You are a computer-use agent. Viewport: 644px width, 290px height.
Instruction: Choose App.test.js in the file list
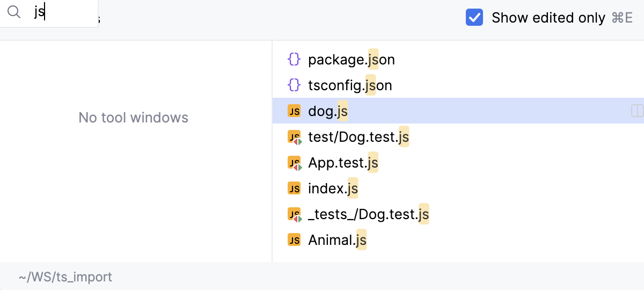(x=343, y=163)
